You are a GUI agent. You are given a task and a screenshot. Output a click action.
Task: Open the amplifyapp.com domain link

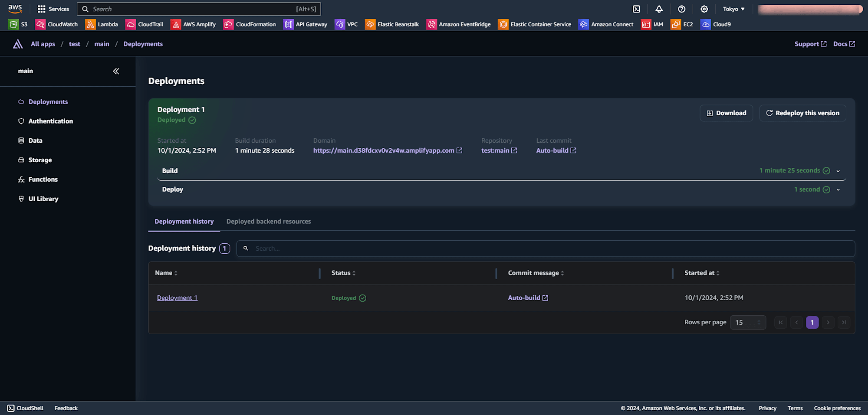tap(388, 150)
